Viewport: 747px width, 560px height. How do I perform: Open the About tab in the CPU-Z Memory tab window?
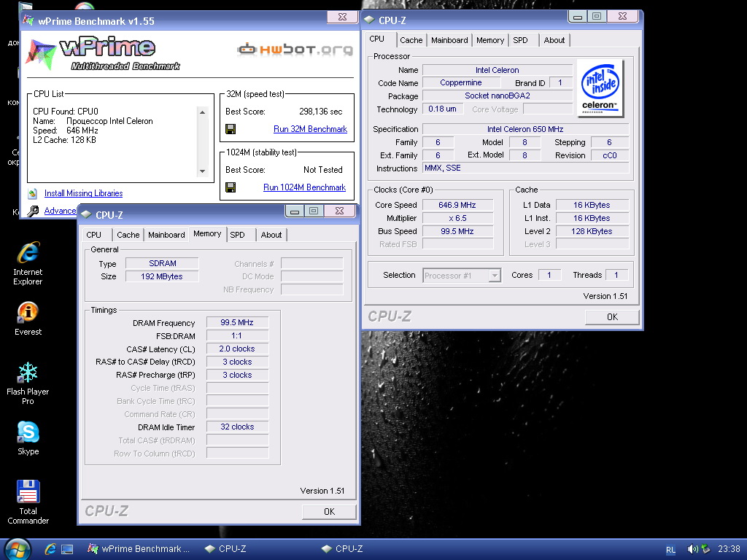pyautogui.click(x=271, y=235)
